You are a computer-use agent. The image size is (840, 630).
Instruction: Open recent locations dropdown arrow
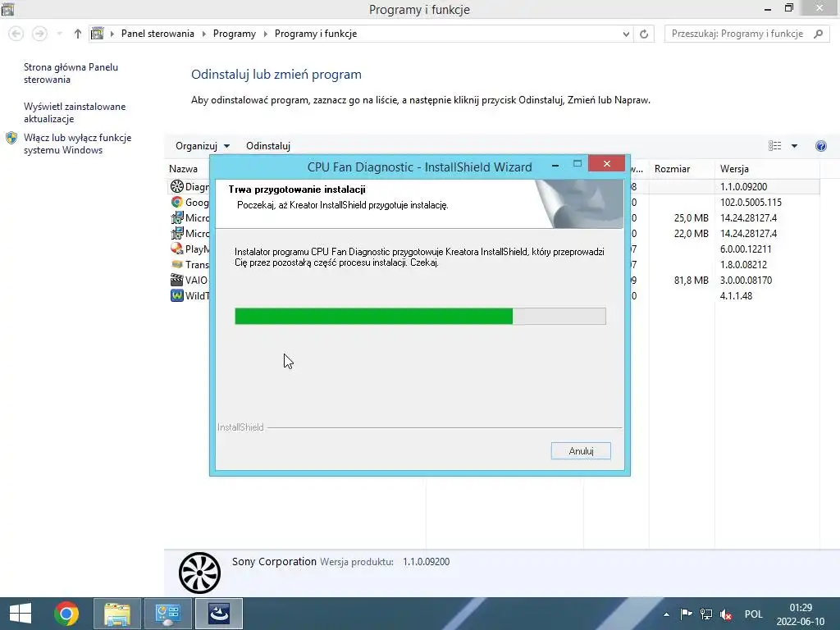pos(59,34)
